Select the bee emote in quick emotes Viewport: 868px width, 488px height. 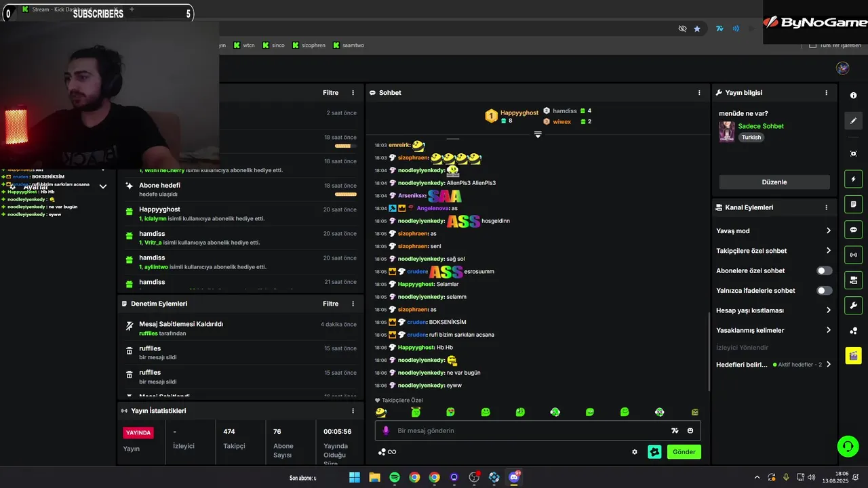[380, 412]
